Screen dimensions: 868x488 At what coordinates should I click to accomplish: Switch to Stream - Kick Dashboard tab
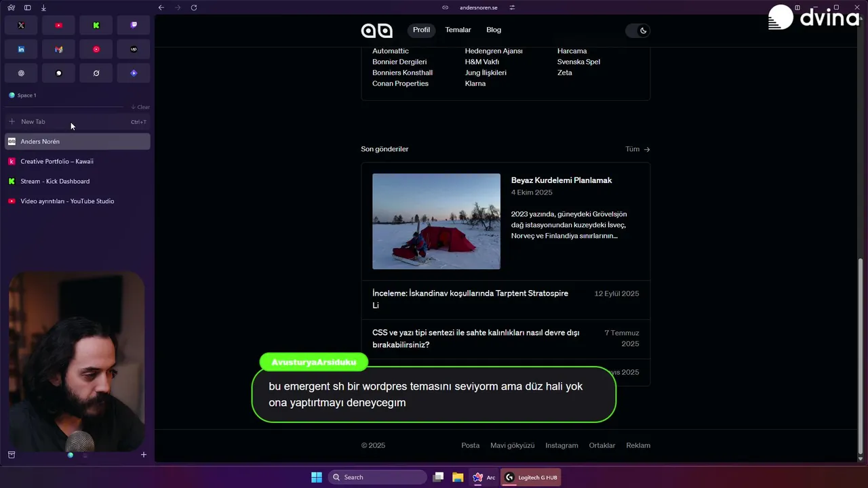pos(77,181)
